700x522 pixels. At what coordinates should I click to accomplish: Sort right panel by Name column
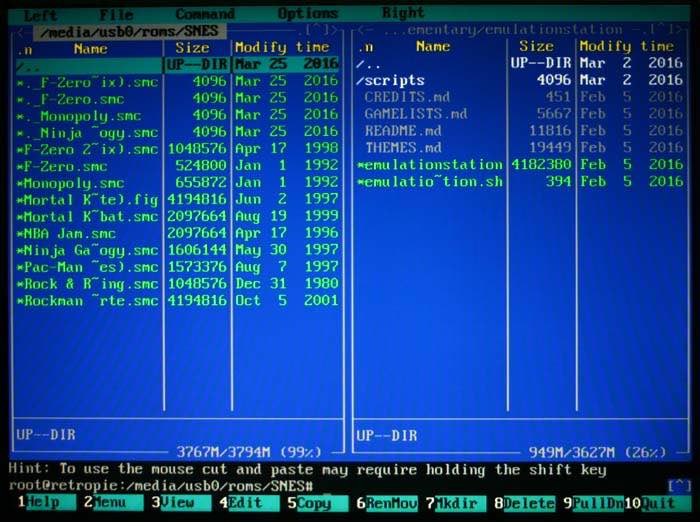[433, 46]
